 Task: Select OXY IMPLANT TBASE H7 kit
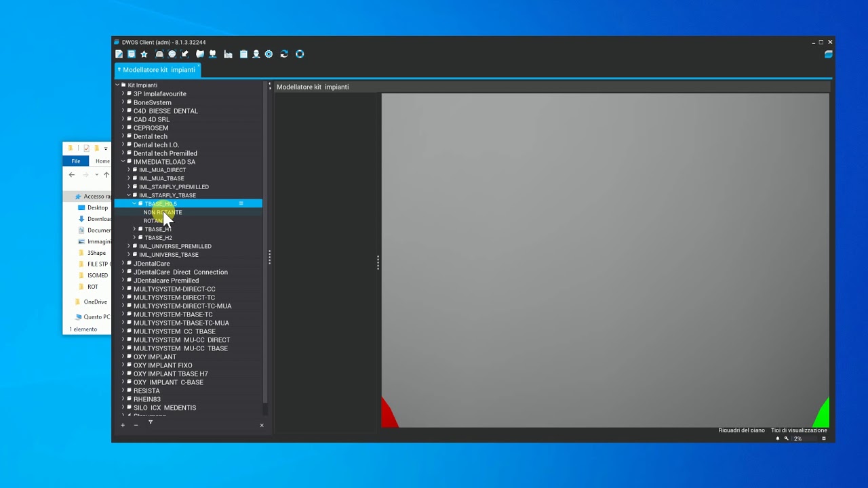[170, 373]
